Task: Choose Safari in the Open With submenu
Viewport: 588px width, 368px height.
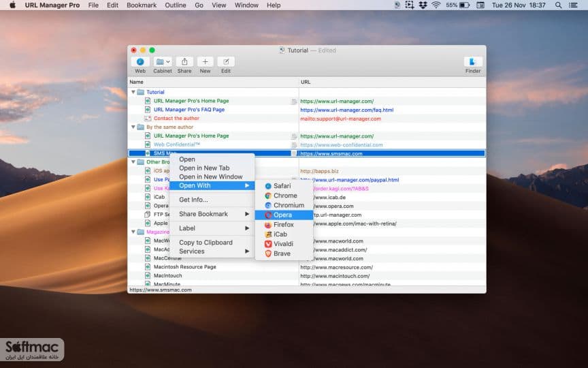Action: point(284,186)
